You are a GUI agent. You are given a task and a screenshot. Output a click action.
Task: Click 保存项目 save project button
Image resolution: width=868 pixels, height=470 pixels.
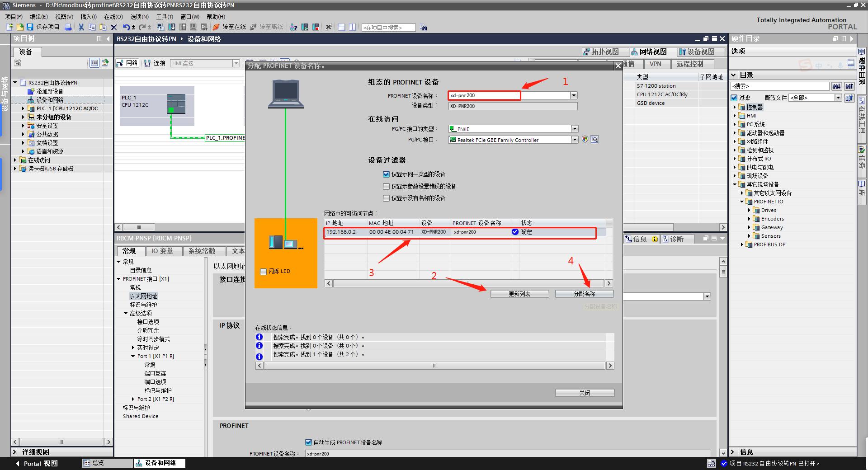coord(43,27)
